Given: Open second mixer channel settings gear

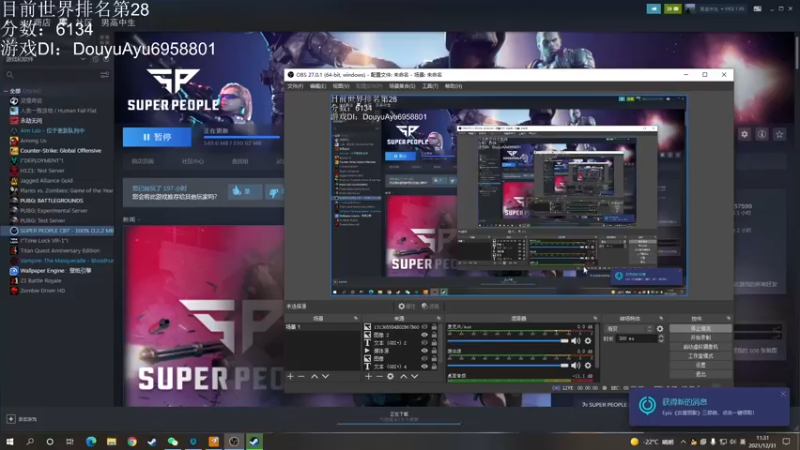Looking at the screenshot, I should pyautogui.click(x=588, y=365).
